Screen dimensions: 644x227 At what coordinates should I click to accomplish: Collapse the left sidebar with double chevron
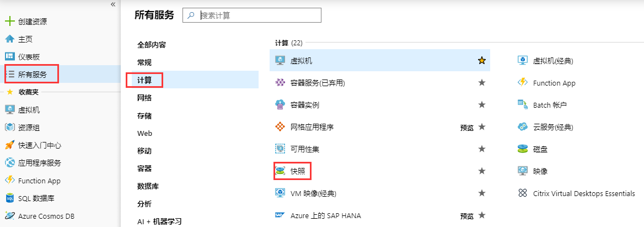113,4
